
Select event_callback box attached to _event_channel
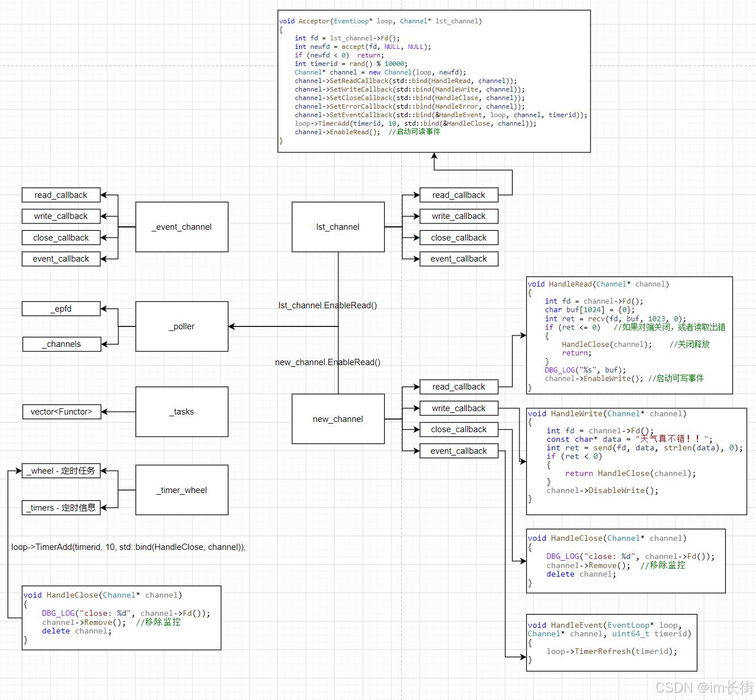61,259
